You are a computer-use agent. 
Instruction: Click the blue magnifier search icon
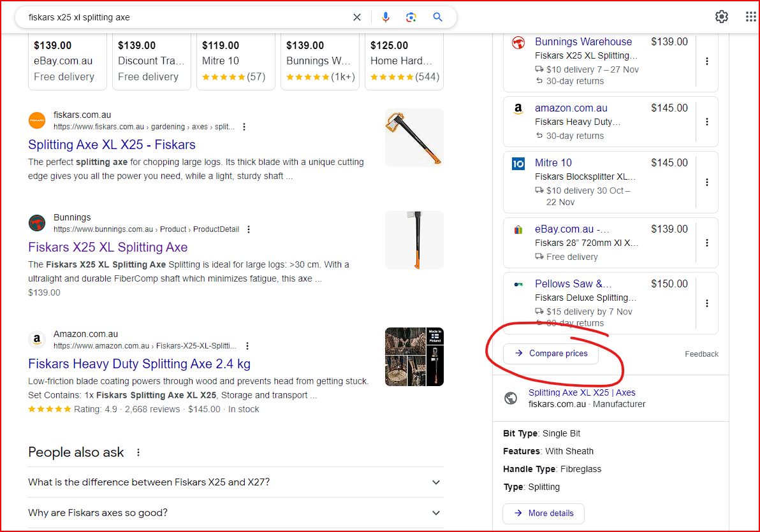point(437,17)
